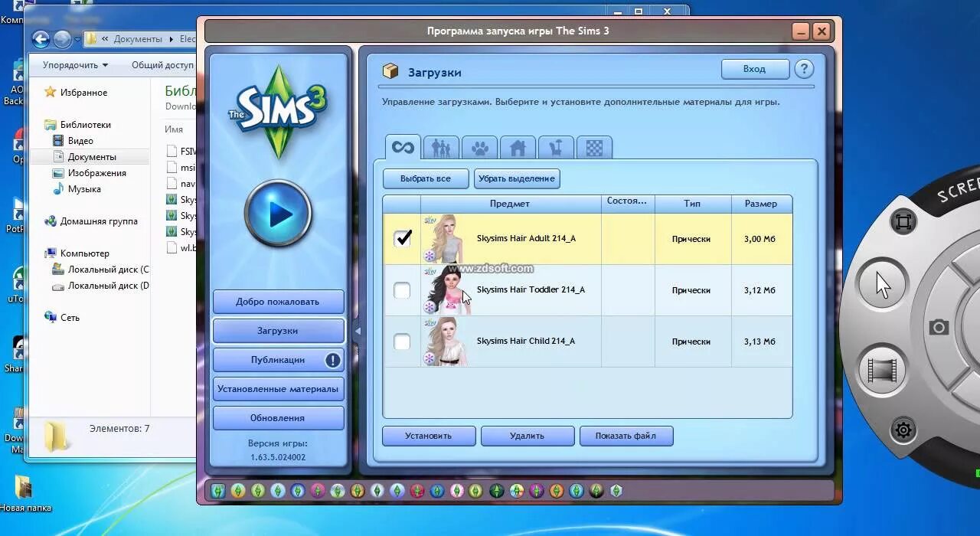Select the Skysims Hair Adult 214_A name

[x=526, y=238]
